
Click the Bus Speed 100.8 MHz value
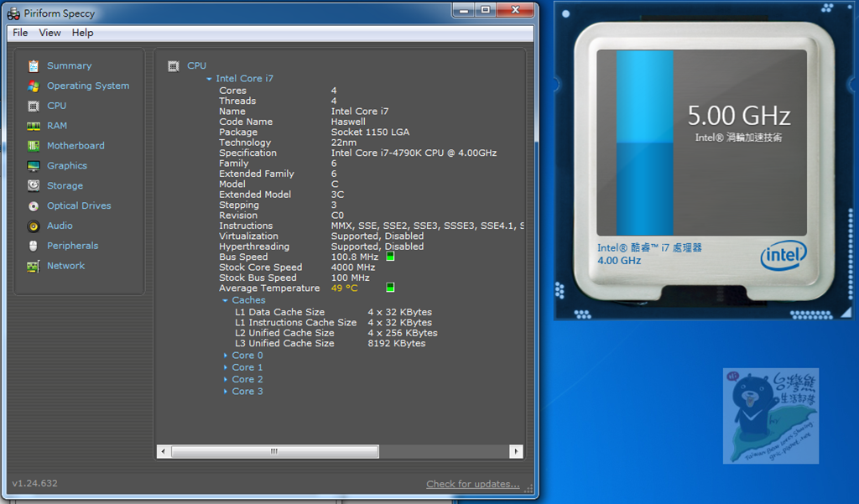[355, 257]
